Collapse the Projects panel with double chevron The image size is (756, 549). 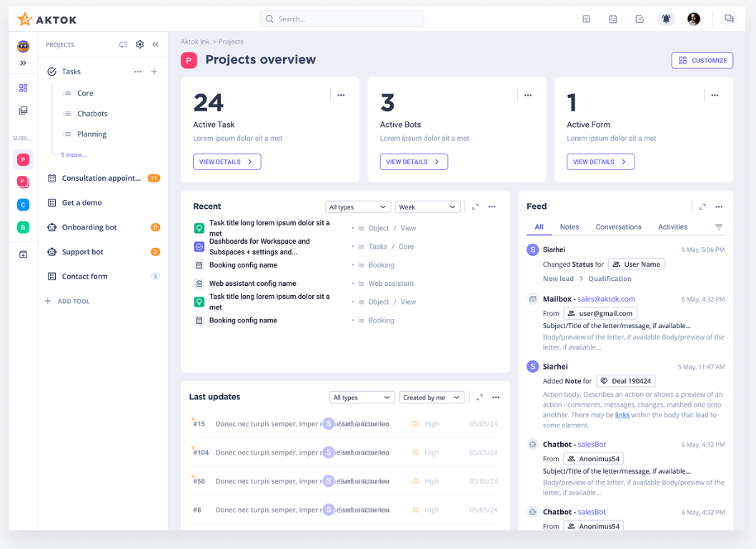156,44
